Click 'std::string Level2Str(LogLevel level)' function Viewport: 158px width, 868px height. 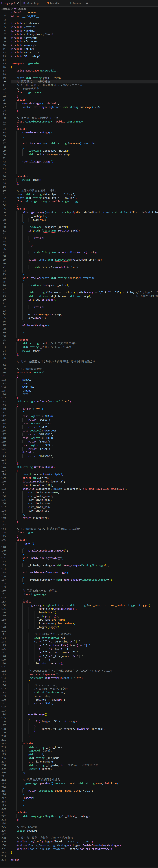(44, 402)
